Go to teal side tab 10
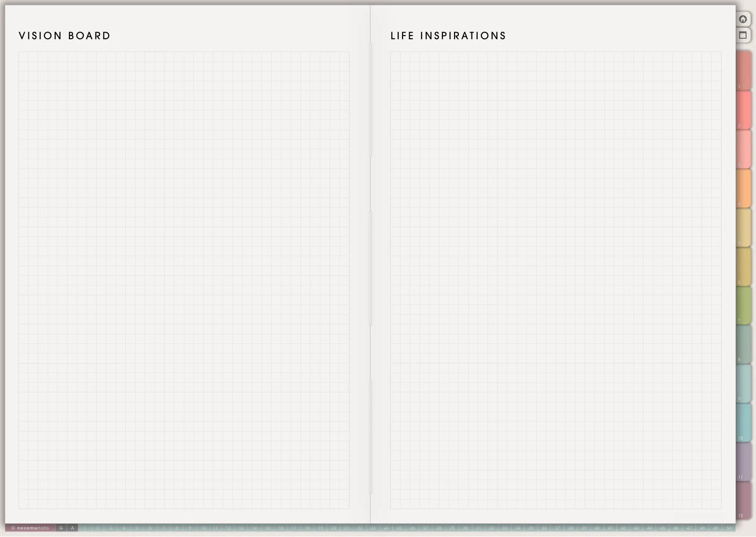Viewport: 756px width, 537px height. pyautogui.click(x=743, y=423)
